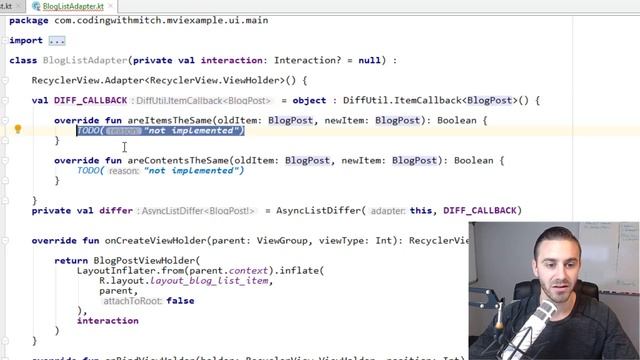Click the interaction argument passed to BlogPostViewHolder
This screenshot has height=360, width=640.
[108, 321]
